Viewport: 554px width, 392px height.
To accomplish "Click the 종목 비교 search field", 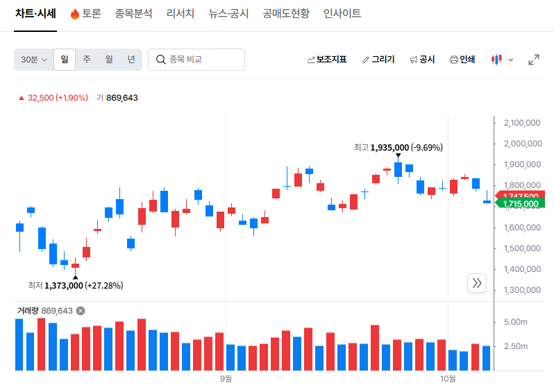I will coord(196,60).
